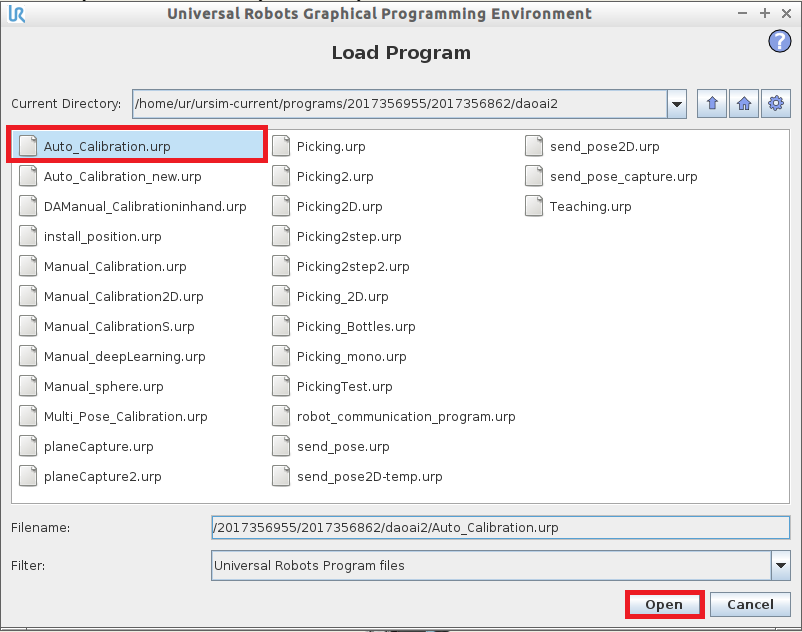
Task: Click the Current Directory path field
Action: pyautogui.click(x=399, y=104)
